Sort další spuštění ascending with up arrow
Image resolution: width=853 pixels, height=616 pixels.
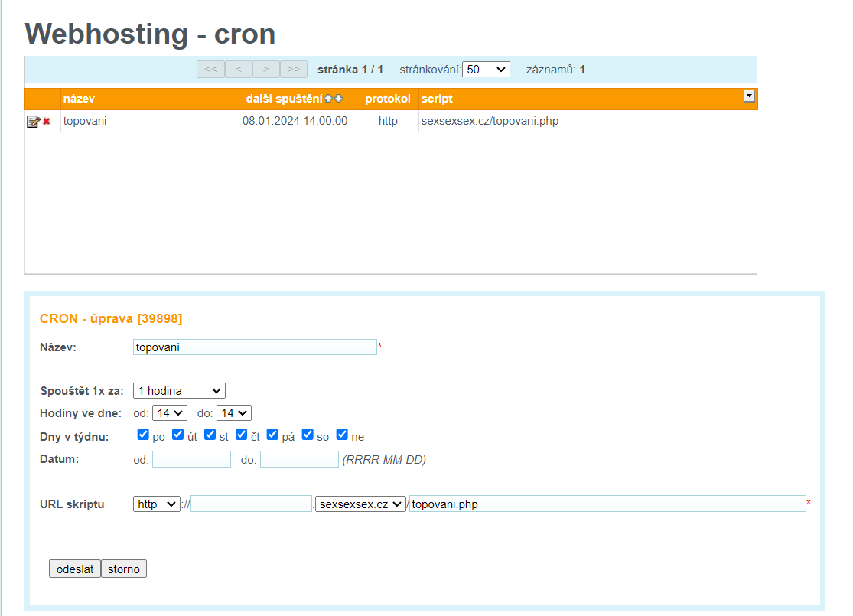pos(328,99)
